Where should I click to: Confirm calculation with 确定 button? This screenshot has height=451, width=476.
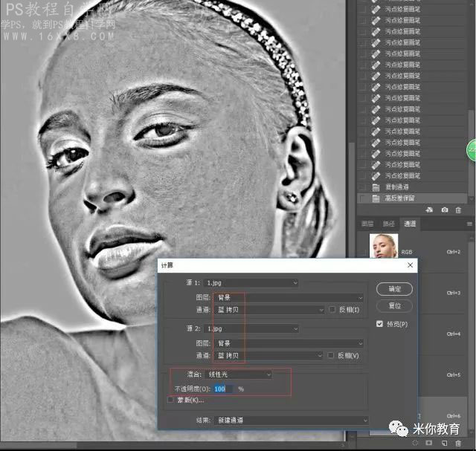click(x=394, y=289)
